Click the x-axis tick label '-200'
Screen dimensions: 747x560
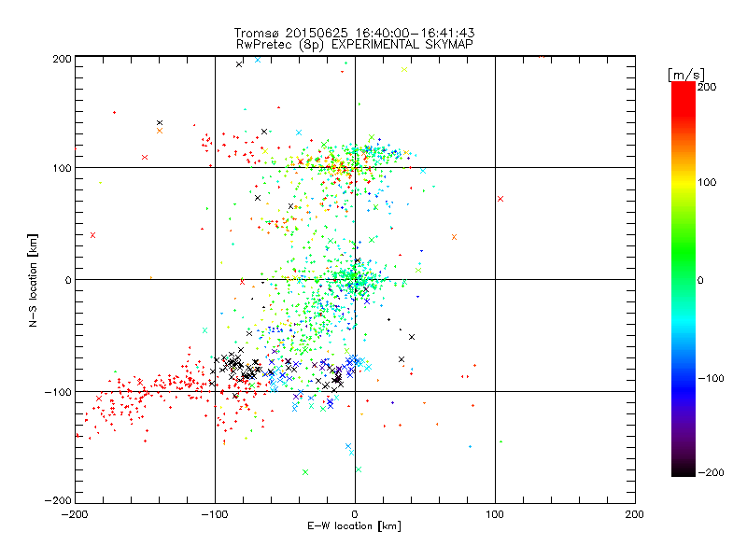click(x=76, y=514)
